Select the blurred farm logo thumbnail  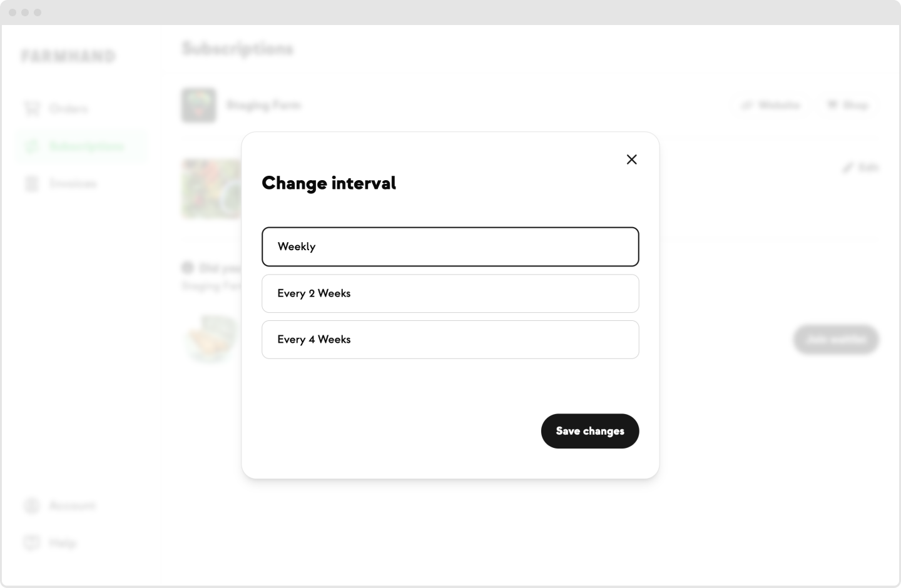(199, 105)
